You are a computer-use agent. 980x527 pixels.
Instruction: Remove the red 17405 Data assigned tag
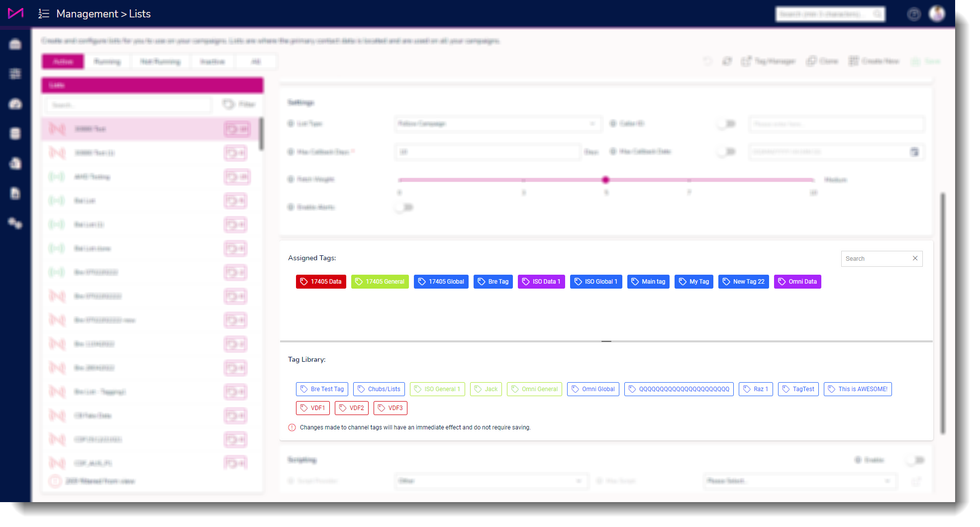[321, 282]
